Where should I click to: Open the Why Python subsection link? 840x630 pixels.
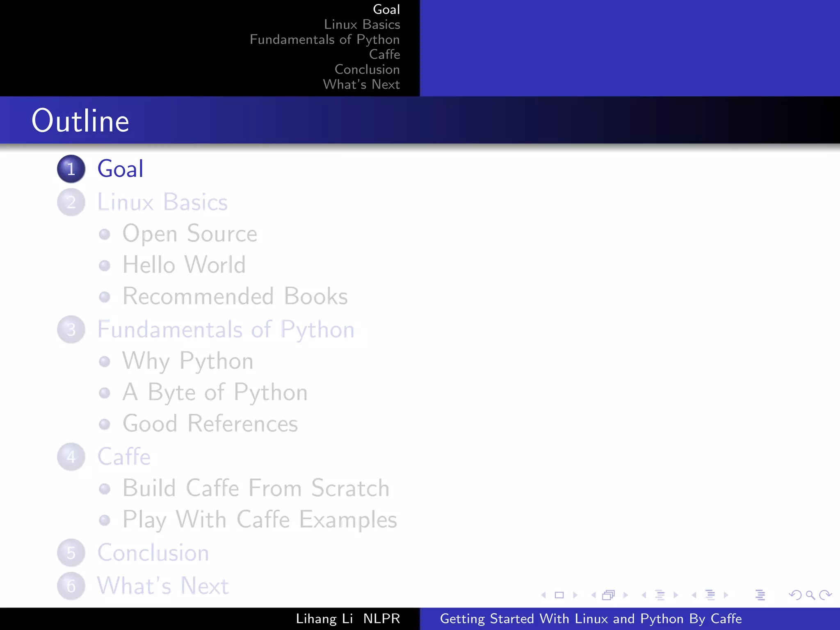click(x=188, y=362)
